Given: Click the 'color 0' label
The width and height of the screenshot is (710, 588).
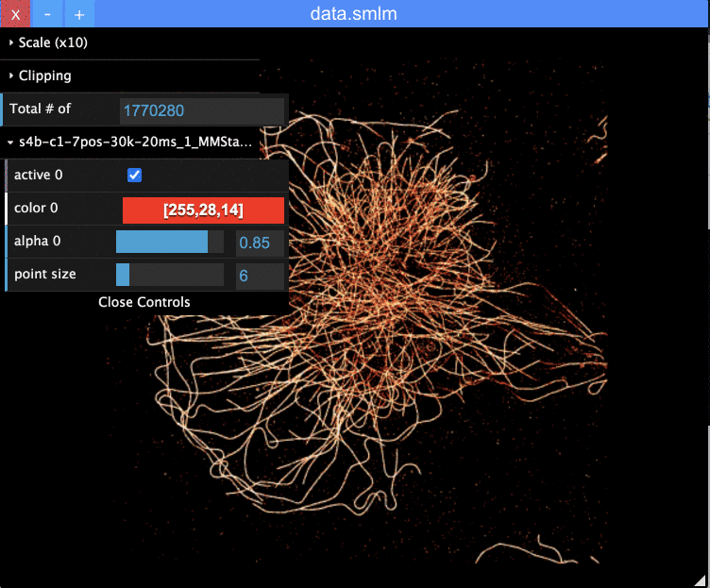Looking at the screenshot, I should click(x=36, y=209).
